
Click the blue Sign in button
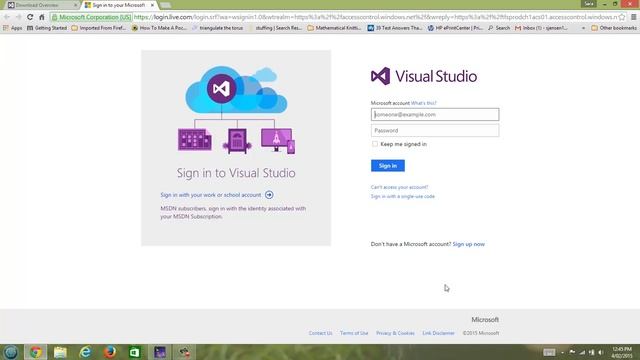coord(388,165)
